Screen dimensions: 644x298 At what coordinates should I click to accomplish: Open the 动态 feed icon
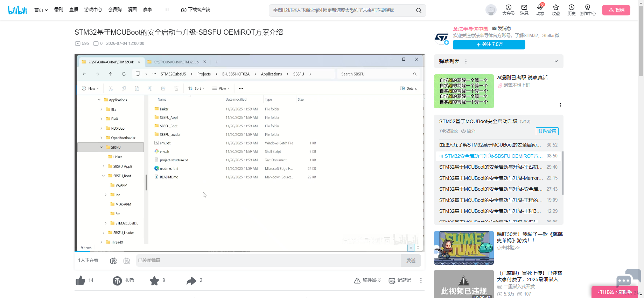[x=540, y=10]
